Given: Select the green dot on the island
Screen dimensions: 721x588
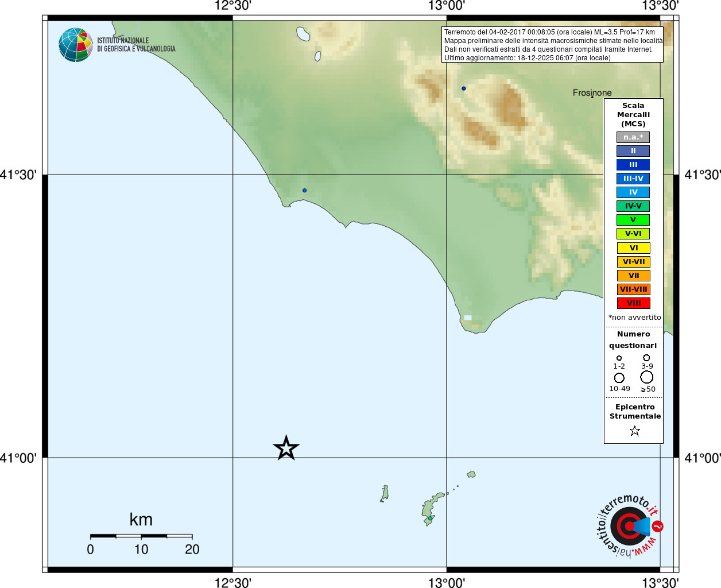Looking at the screenshot, I should pos(429,519).
